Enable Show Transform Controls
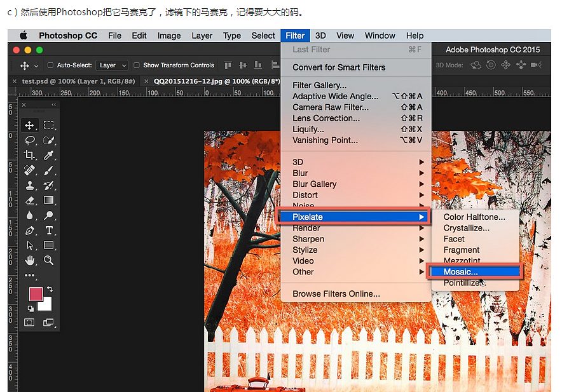This screenshot has width=562, height=392. tap(135, 65)
